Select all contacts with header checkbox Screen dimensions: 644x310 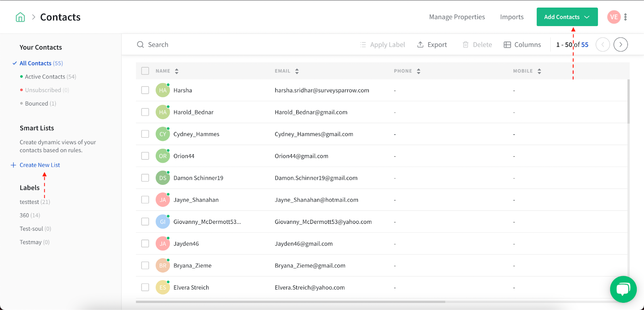[145, 71]
